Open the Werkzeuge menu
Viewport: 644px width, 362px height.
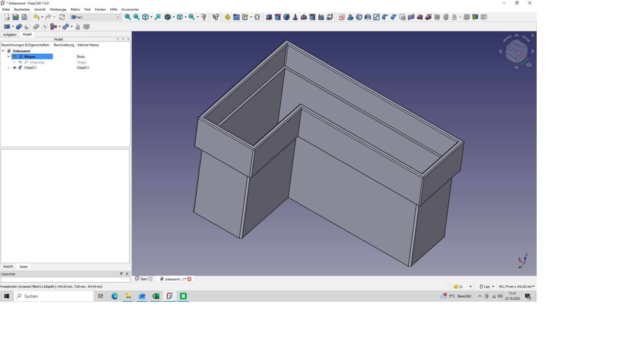tap(58, 9)
